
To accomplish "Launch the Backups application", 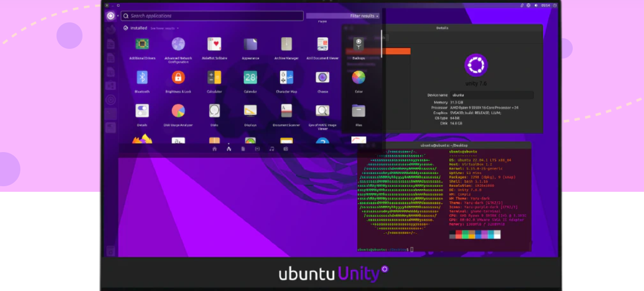I will [x=358, y=44].
